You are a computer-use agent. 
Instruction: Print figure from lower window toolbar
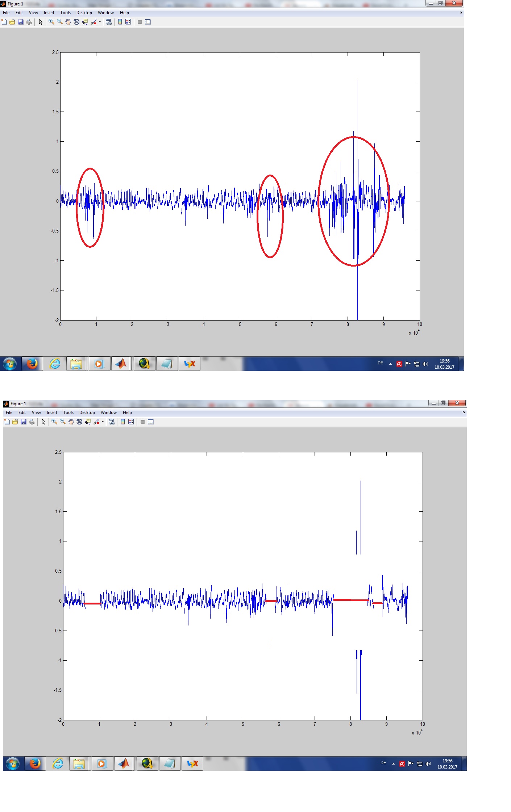[x=32, y=422]
